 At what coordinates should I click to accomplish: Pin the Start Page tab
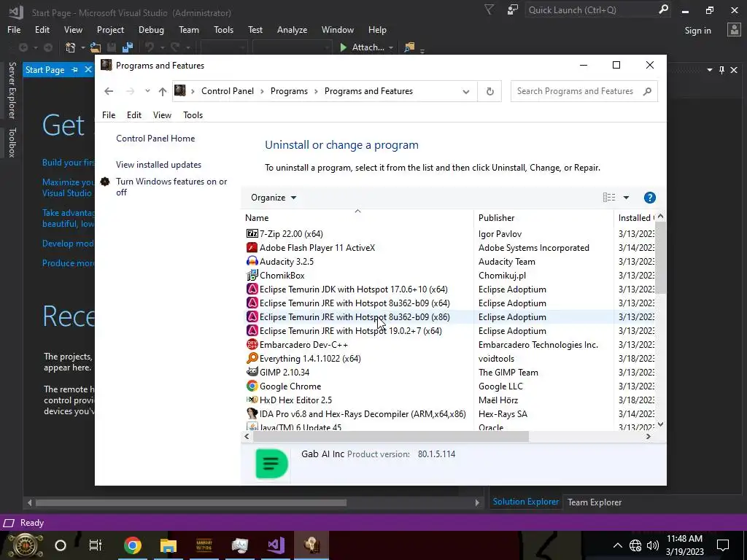[75, 69]
